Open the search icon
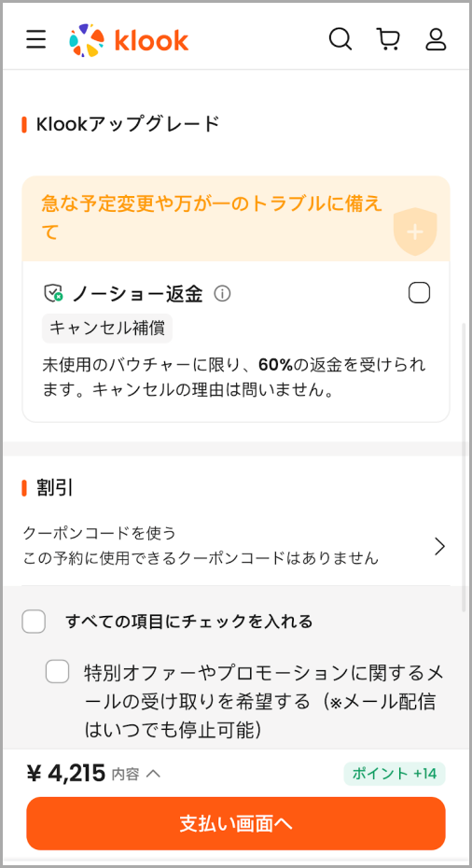 pos(340,39)
